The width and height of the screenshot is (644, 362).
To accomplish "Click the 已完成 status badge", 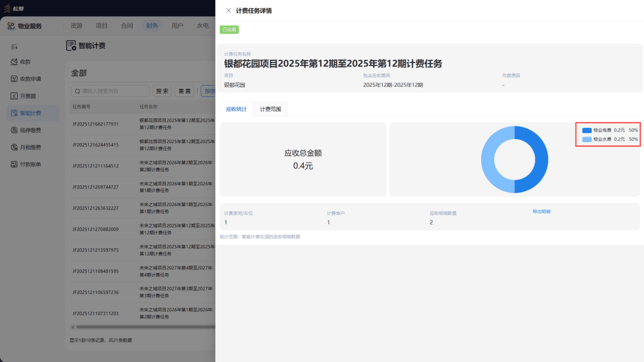I will coord(229,29).
